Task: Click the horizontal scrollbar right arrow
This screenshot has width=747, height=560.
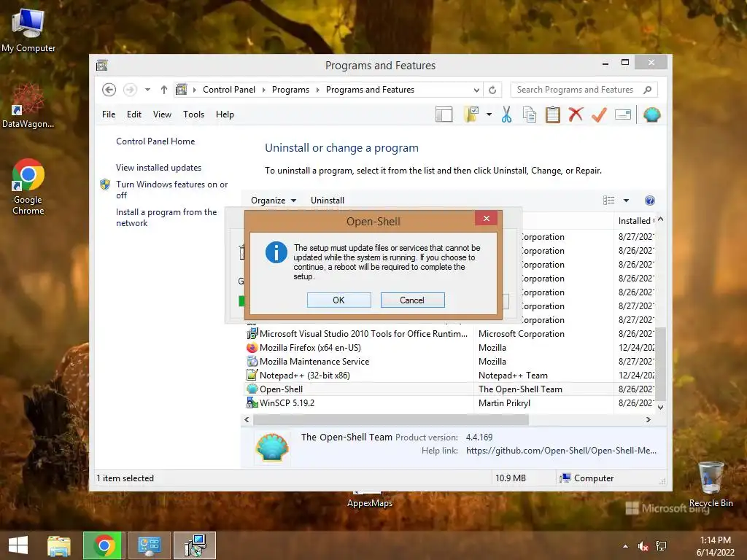Action: [648, 419]
